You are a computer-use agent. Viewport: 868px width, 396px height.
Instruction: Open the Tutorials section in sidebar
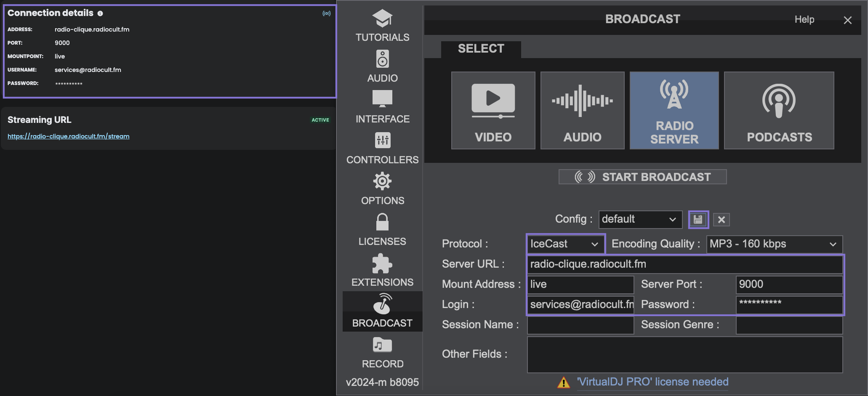tap(382, 25)
